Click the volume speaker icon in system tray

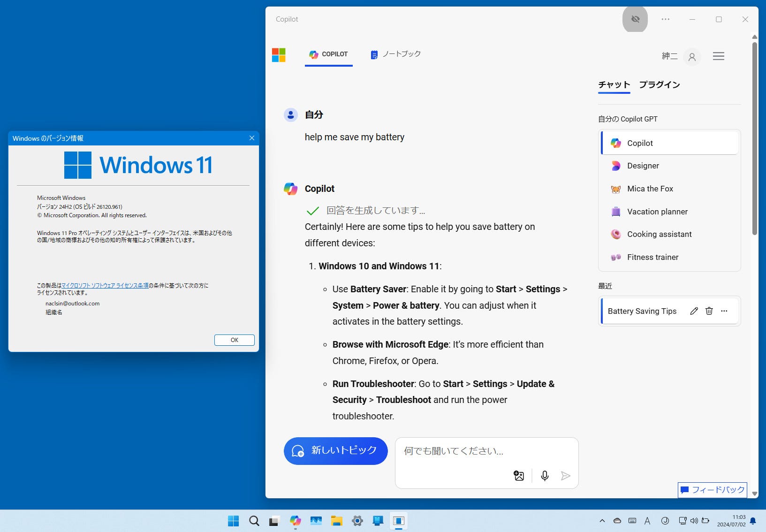694,521
